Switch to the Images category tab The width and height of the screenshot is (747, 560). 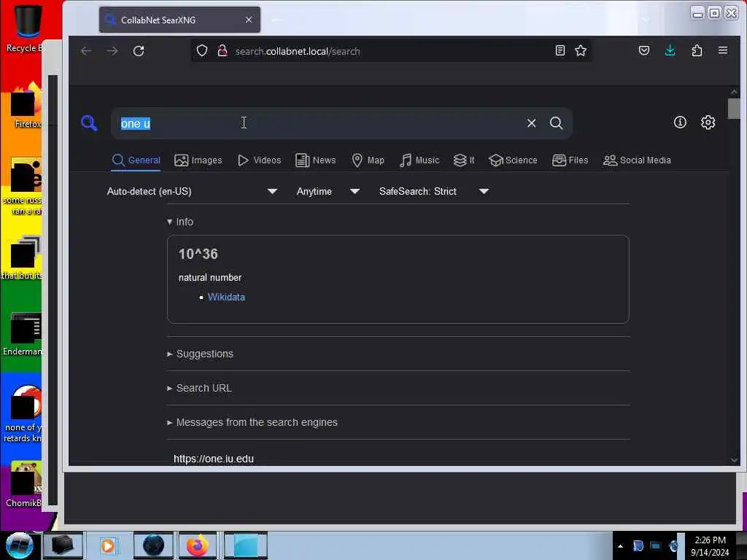point(198,160)
